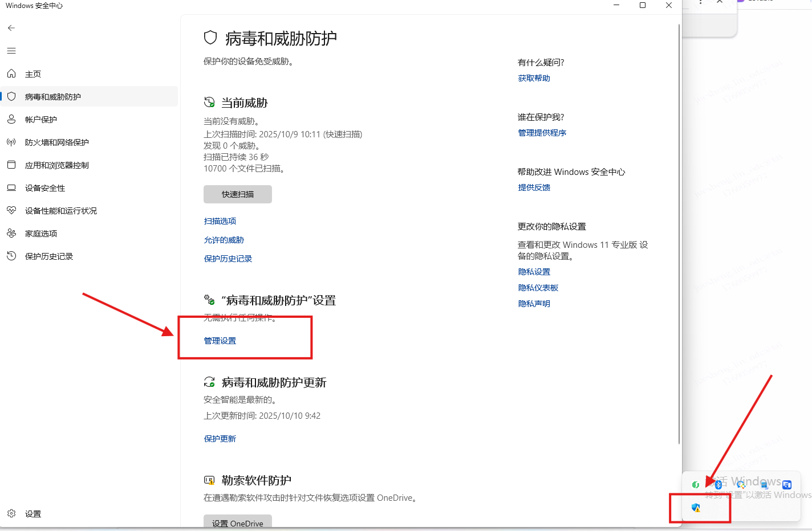The width and height of the screenshot is (812, 531).
Task: Select 病毒和威胁防护 in the sidebar
Action: (90, 96)
